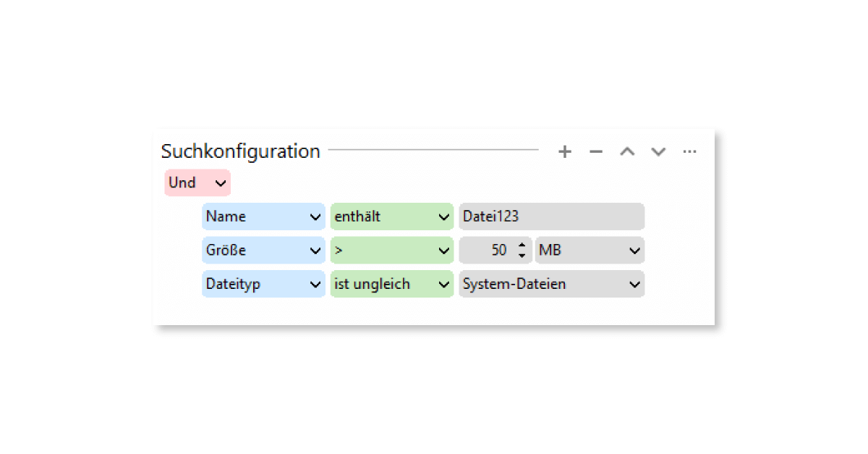The image size is (868, 454).
Task: Remove condition using the minus icon
Action: point(596,151)
